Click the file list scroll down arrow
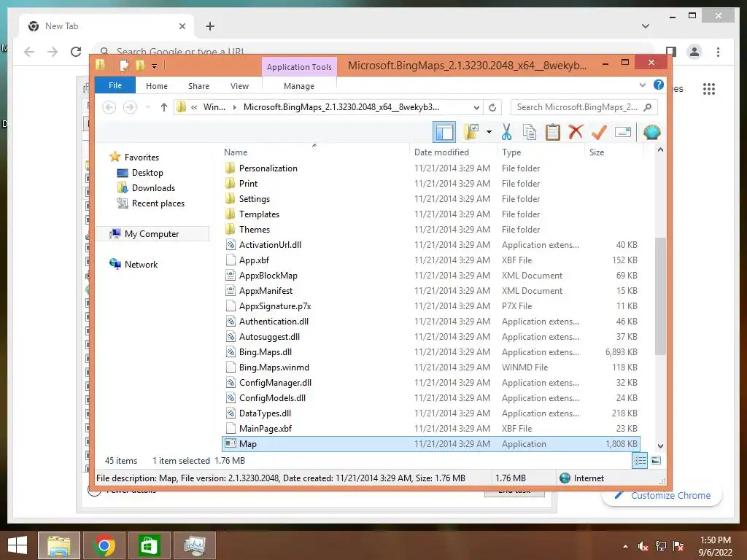The width and height of the screenshot is (747, 560). click(x=660, y=446)
